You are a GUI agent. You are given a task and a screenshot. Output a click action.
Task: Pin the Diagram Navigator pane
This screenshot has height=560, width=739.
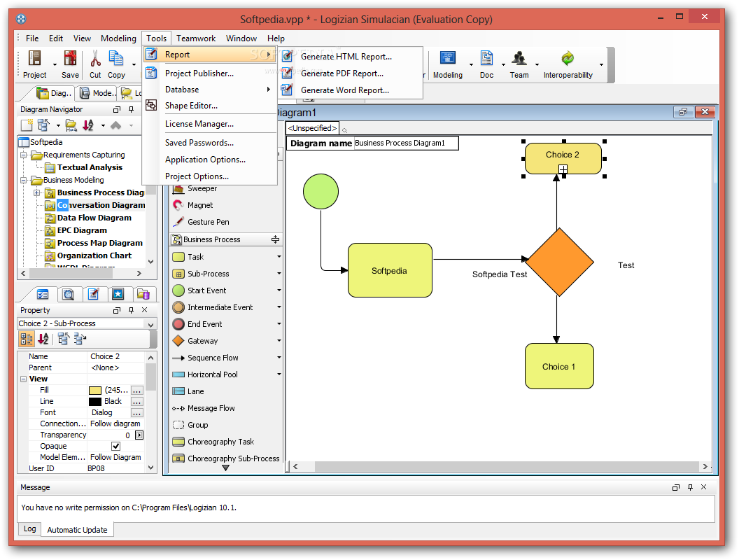[131, 109]
